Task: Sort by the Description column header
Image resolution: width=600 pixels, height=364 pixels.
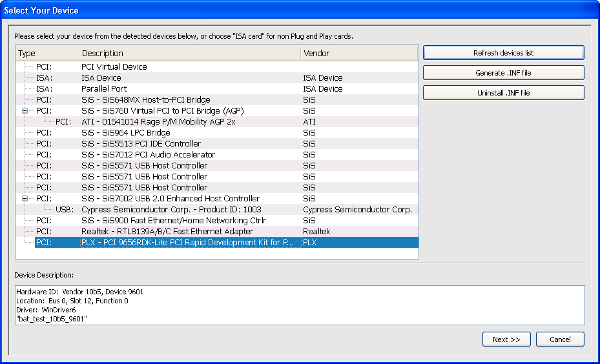Action: click(x=190, y=53)
